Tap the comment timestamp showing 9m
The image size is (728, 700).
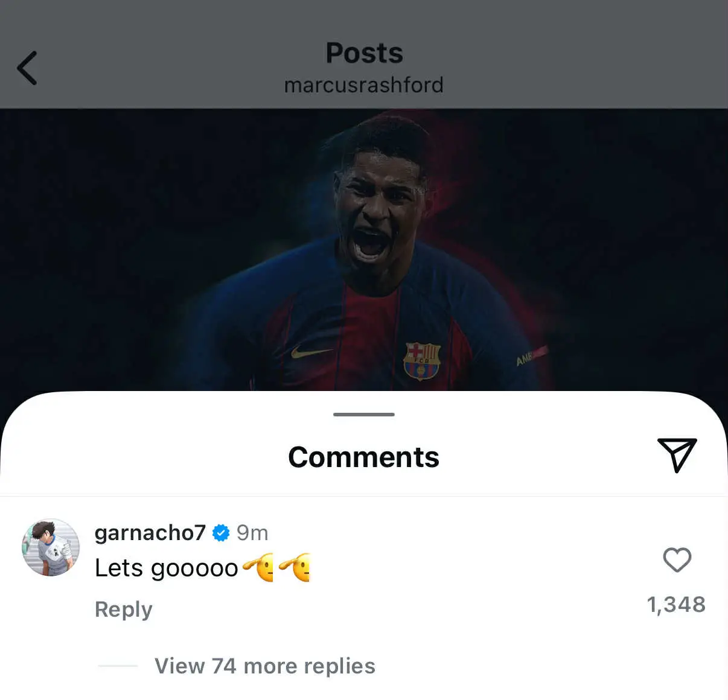point(252,532)
